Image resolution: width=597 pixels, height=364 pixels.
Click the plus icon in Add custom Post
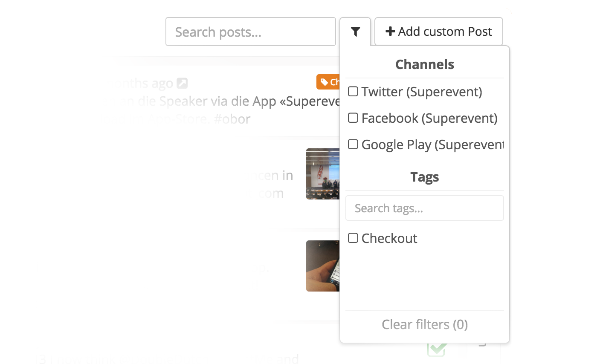[x=390, y=32]
